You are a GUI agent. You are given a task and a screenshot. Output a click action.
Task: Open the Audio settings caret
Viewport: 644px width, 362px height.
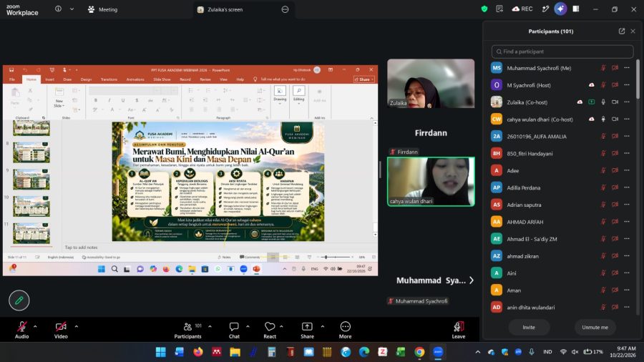click(x=35, y=327)
